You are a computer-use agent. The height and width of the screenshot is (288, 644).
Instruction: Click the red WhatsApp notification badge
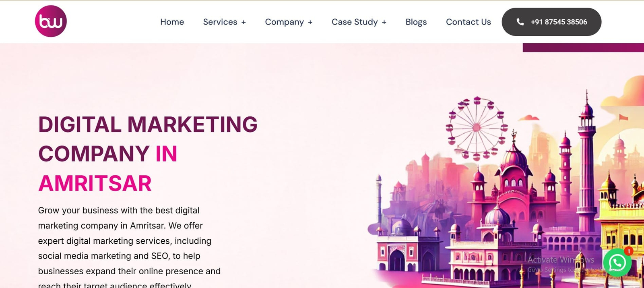tap(628, 251)
